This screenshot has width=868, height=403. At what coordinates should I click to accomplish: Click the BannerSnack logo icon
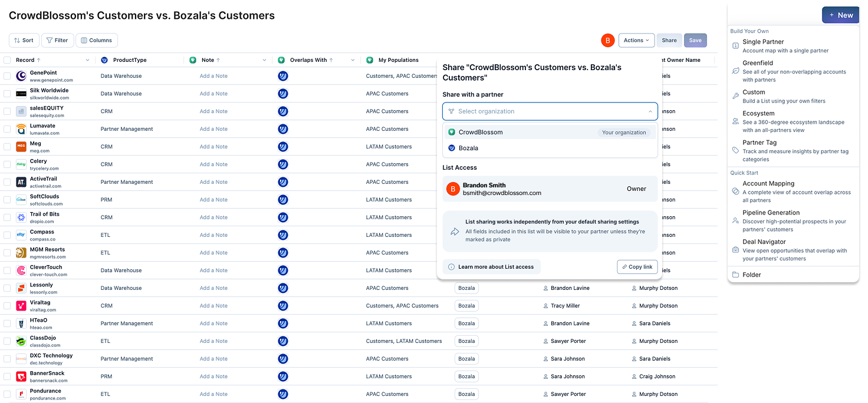tap(21, 376)
